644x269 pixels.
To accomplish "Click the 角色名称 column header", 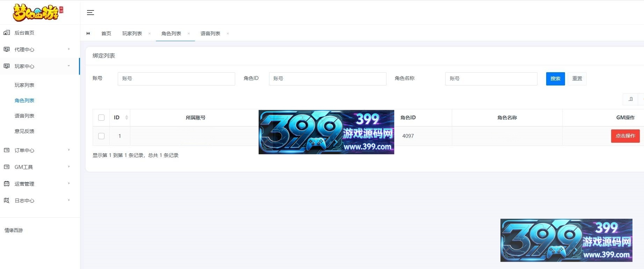I will (507, 118).
